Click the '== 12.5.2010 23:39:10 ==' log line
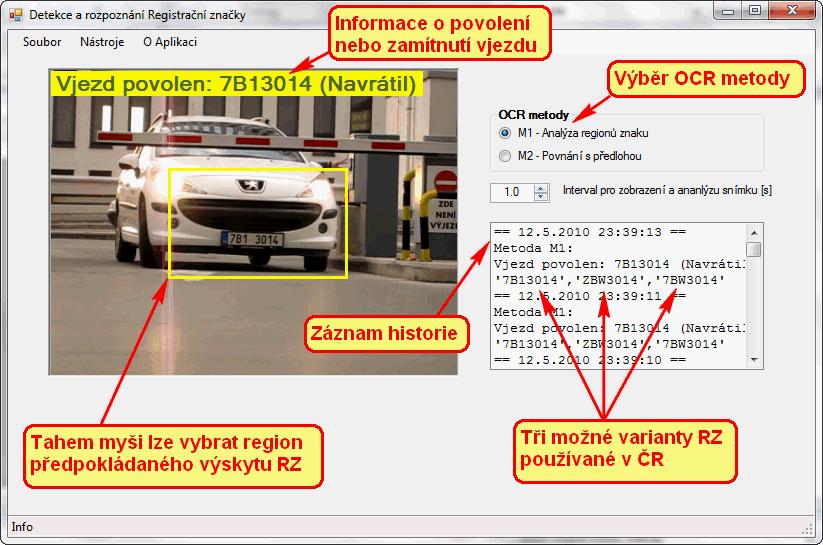The height and width of the screenshot is (545, 823). [590, 360]
